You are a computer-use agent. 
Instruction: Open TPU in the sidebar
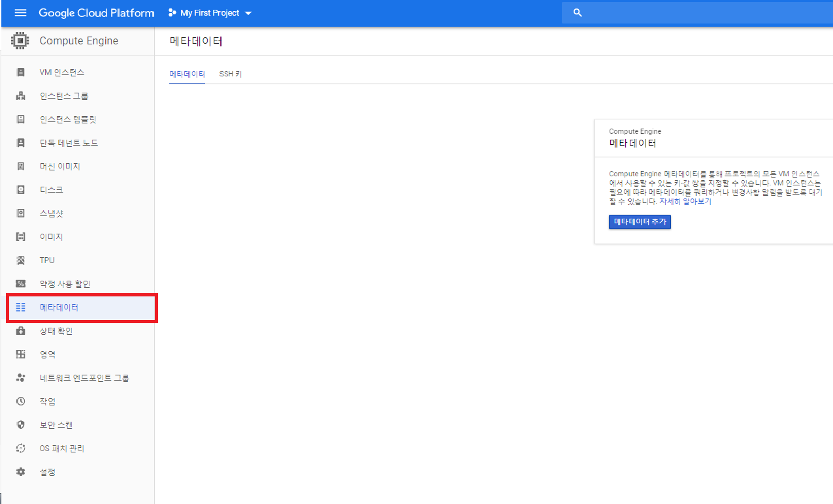pyautogui.click(x=47, y=260)
